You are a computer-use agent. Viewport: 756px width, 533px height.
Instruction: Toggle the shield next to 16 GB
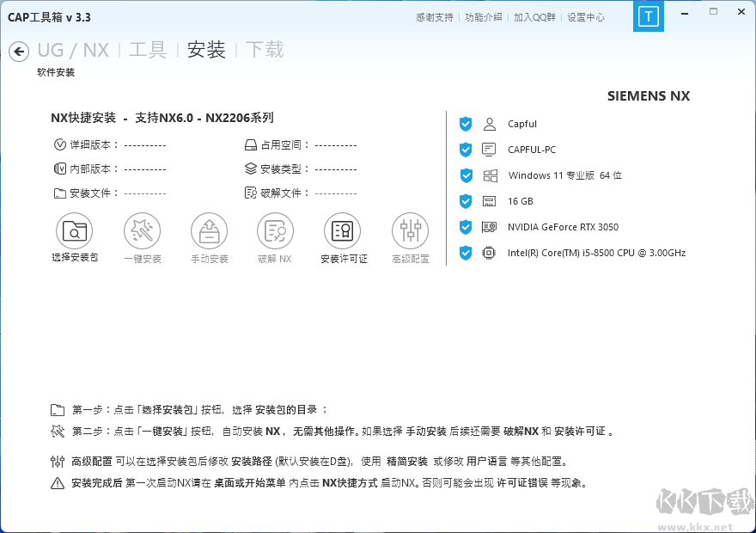pyautogui.click(x=465, y=201)
